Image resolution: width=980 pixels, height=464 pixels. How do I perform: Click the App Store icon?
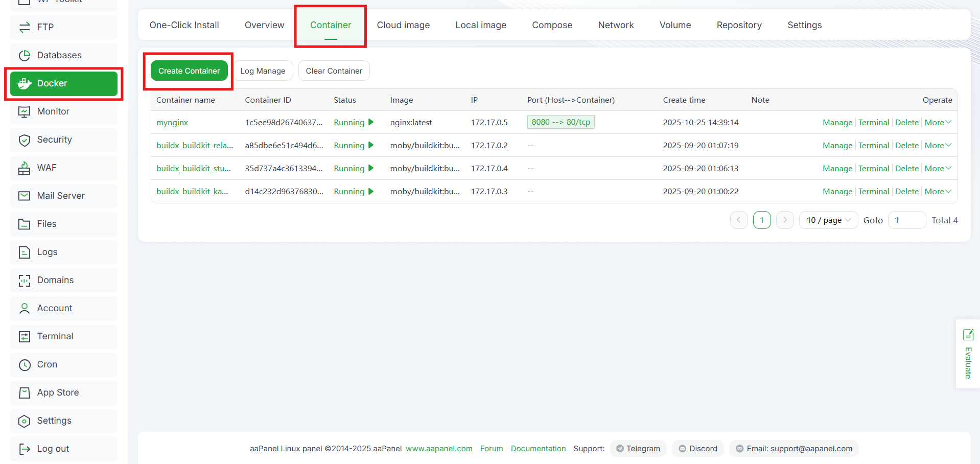pos(25,392)
